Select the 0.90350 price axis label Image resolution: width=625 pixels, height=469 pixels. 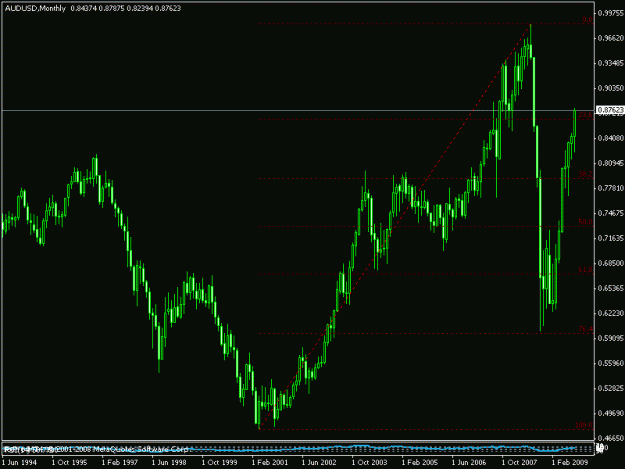click(611, 88)
